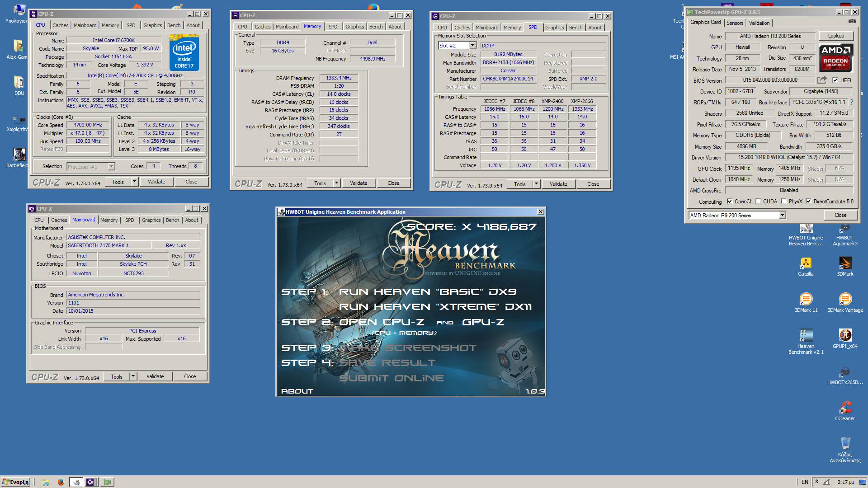Viewport: 868px width, 488px height.
Task: Show hidden tray icons arrow
Action: (x=816, y=482)
